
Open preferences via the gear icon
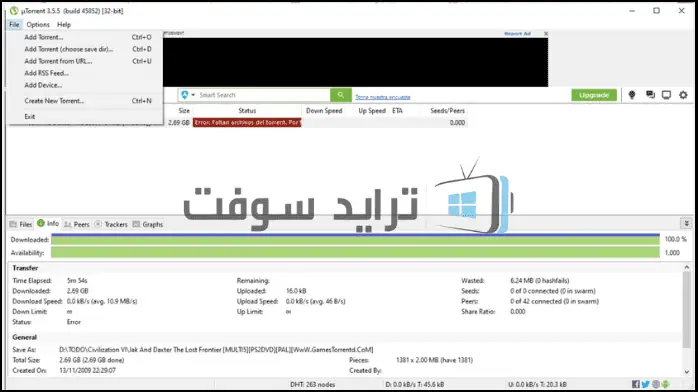[683, 95]
